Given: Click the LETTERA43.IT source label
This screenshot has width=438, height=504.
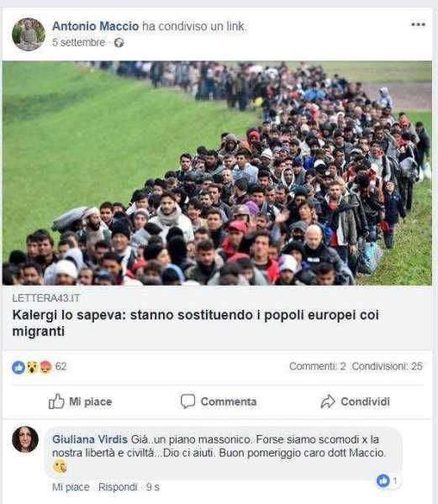Looking at the screenshot, I should [x=46, y=298].
